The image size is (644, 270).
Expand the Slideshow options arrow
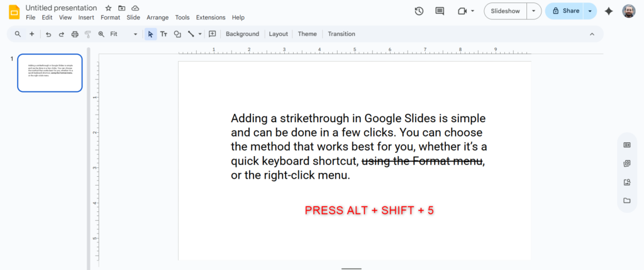click(x=534, y=11)
